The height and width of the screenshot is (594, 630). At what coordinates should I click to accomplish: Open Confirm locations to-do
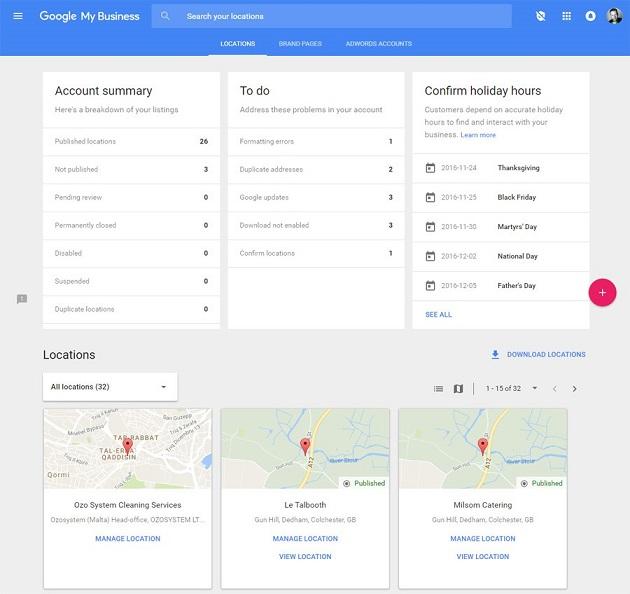pyautogui.click(x=316, y=253)
